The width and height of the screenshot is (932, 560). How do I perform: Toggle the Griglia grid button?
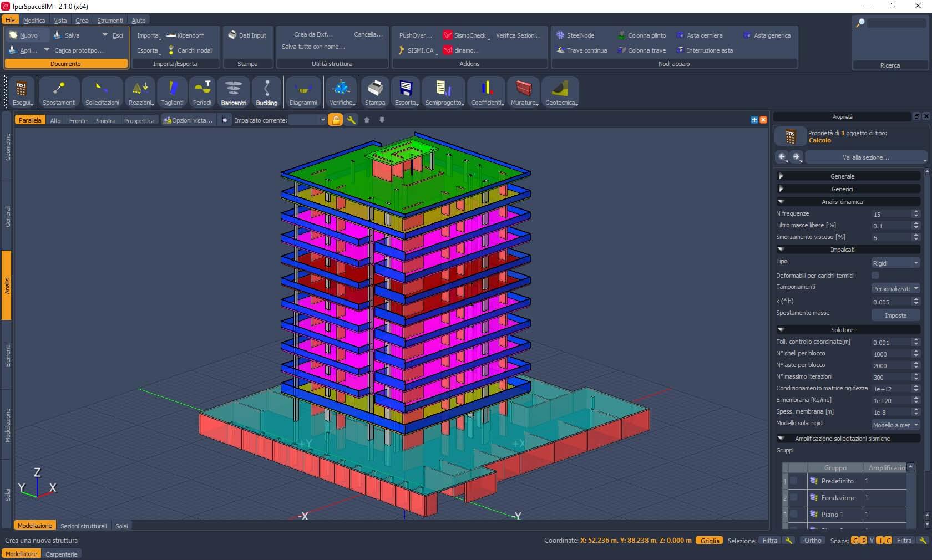pyautogui.click(x=710, y=541)
